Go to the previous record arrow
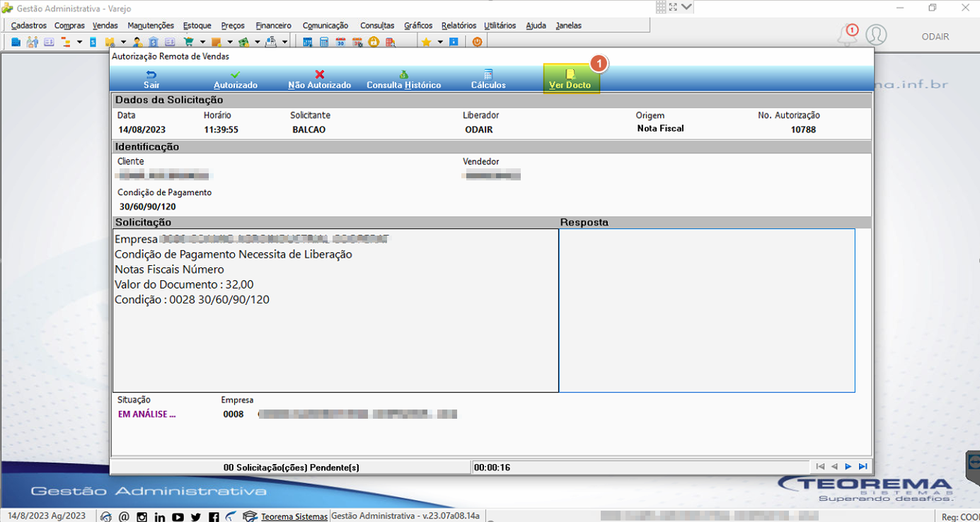This screenshot has height=522, width=980. (x=834, y=467)
